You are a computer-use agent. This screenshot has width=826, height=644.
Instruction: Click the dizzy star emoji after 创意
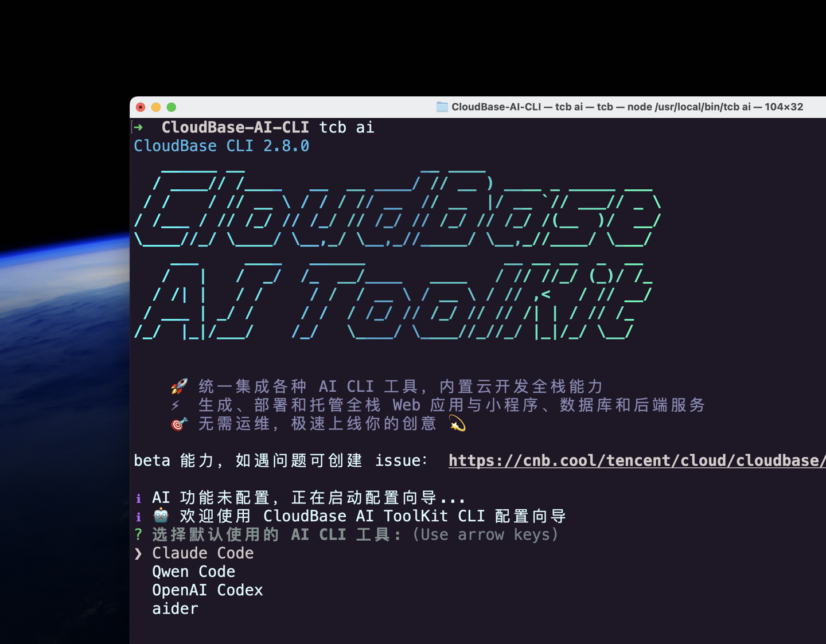pyautogui.click(x=456, y=424)
